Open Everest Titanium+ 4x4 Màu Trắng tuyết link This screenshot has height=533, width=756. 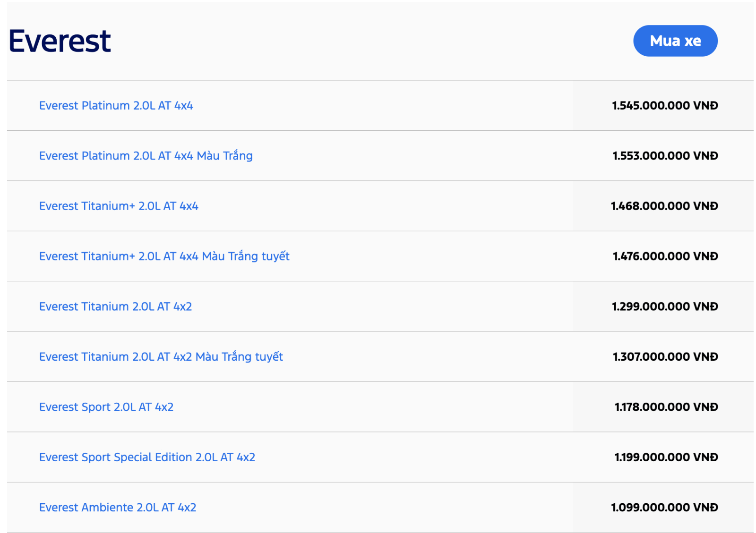click(x=164, y=256)
